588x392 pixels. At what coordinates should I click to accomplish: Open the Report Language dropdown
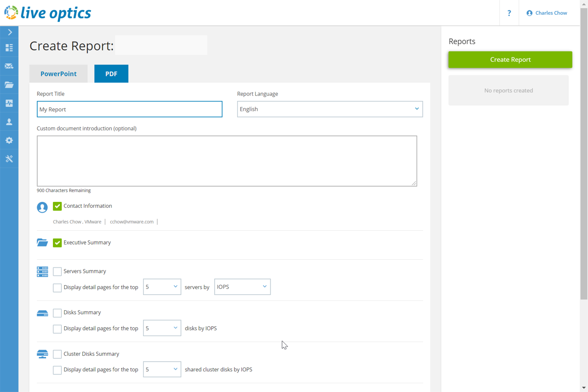[330, 109]
